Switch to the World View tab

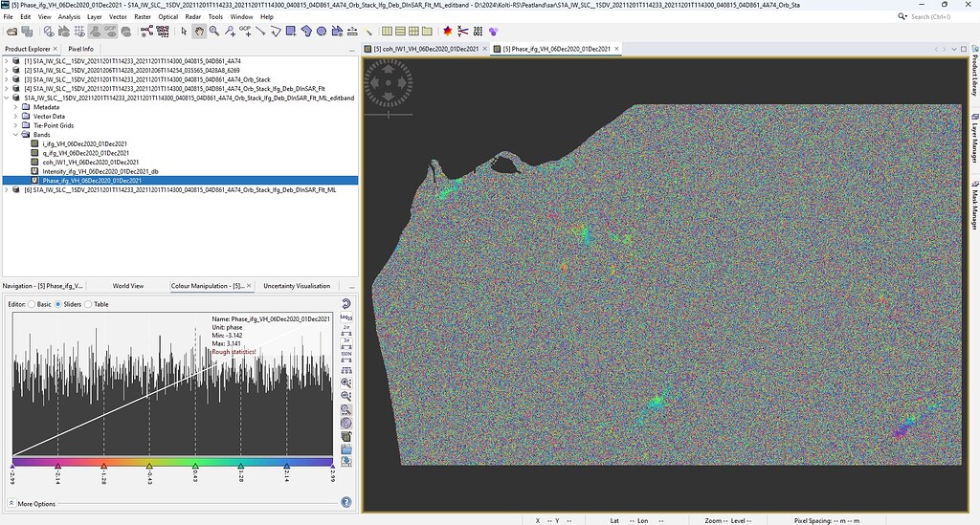(x=128, y=286)
